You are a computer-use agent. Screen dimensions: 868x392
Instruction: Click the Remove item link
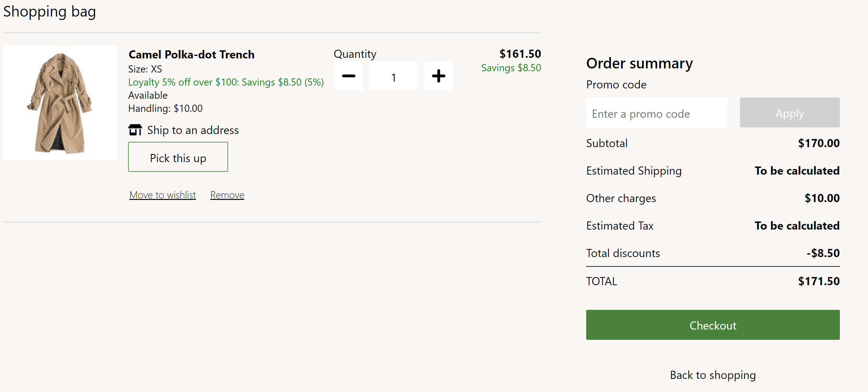tap(227, 194)
